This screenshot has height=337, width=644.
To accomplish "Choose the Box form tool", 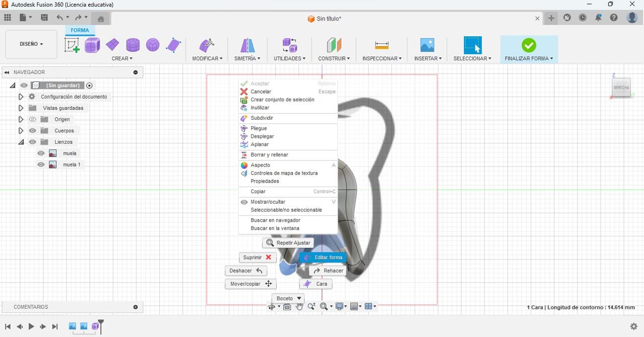I will (93, 45).
